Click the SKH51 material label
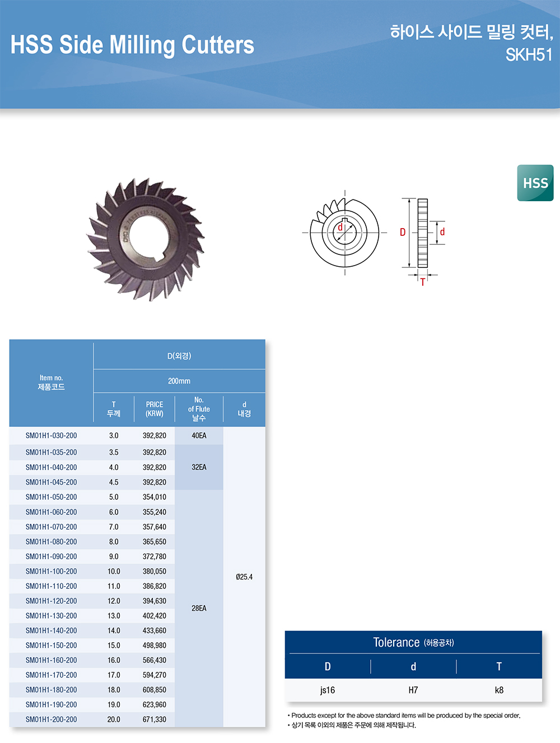The height and width of the screenshot is (743, 560). point(529,55)
